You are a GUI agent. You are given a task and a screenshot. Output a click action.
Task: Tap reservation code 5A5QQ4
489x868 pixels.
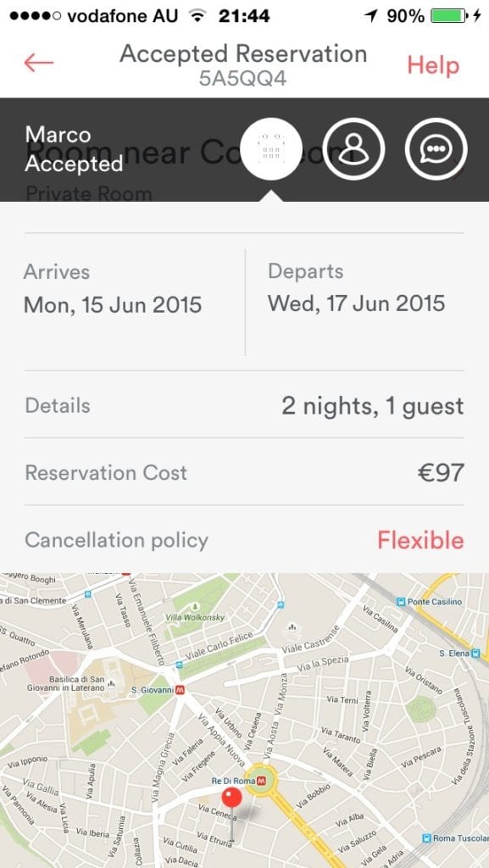(243, 79)
